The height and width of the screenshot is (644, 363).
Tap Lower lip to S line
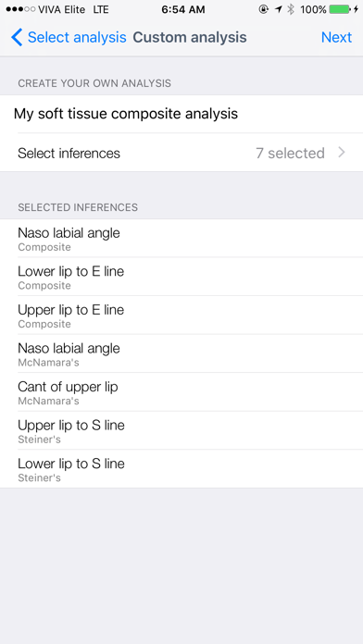click(x=181, y=469)
